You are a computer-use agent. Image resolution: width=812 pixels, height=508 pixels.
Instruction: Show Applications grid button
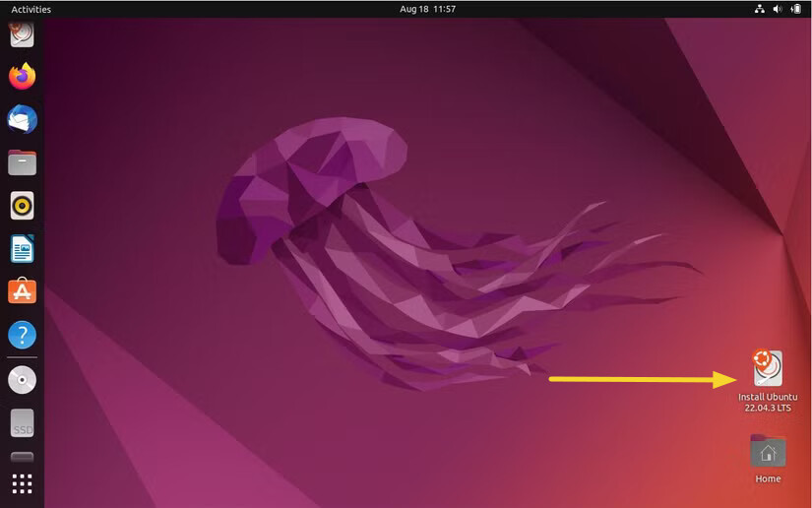(22, 483)
